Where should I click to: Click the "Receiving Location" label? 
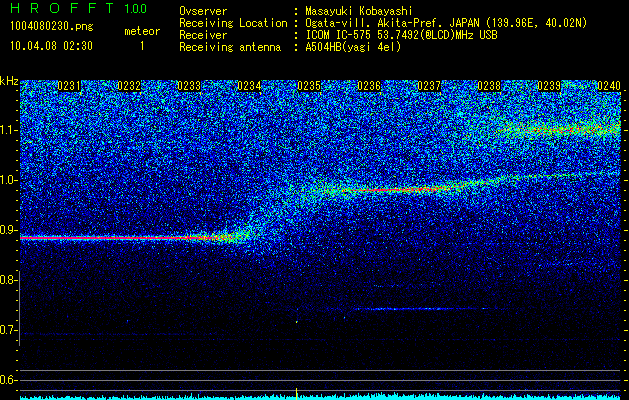pyautogui.click(x=233, y=23)
